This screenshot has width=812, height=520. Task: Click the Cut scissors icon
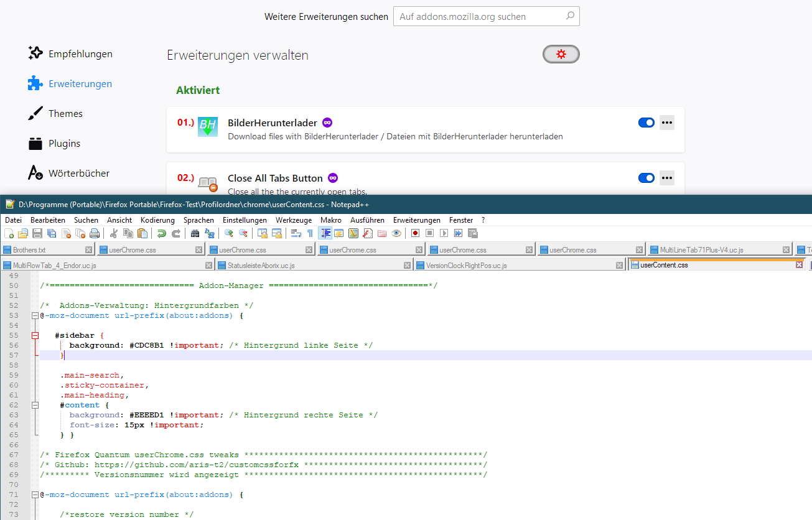tap(114, 233)
